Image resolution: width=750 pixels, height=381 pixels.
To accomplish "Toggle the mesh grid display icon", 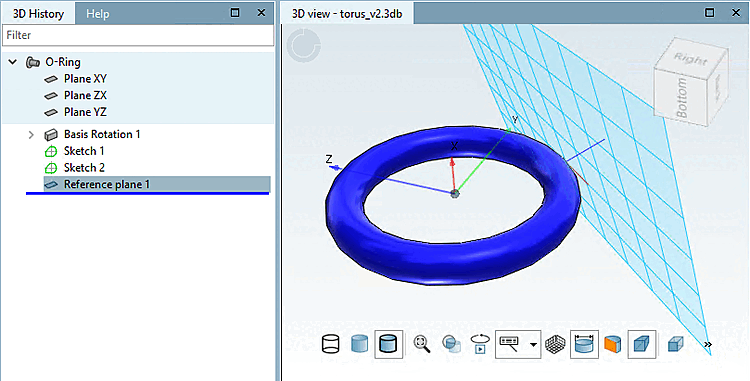I will tap(555, 344).
